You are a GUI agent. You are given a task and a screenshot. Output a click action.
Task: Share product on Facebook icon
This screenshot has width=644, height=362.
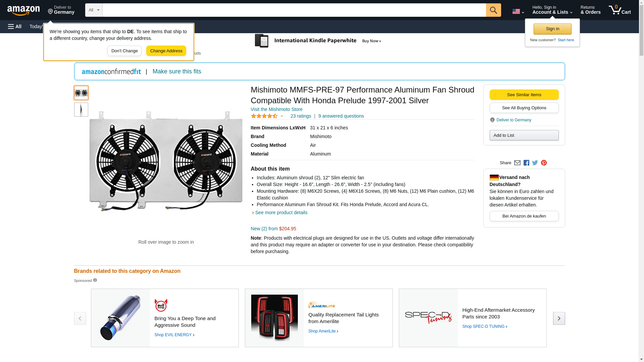(x=526, y=163)
